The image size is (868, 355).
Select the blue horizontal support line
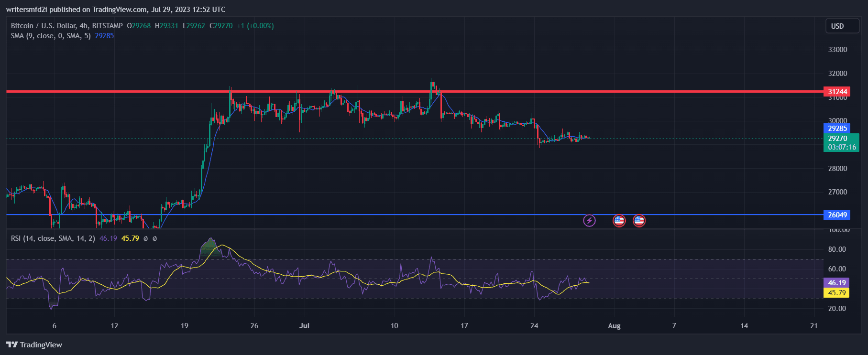(383, 215)
